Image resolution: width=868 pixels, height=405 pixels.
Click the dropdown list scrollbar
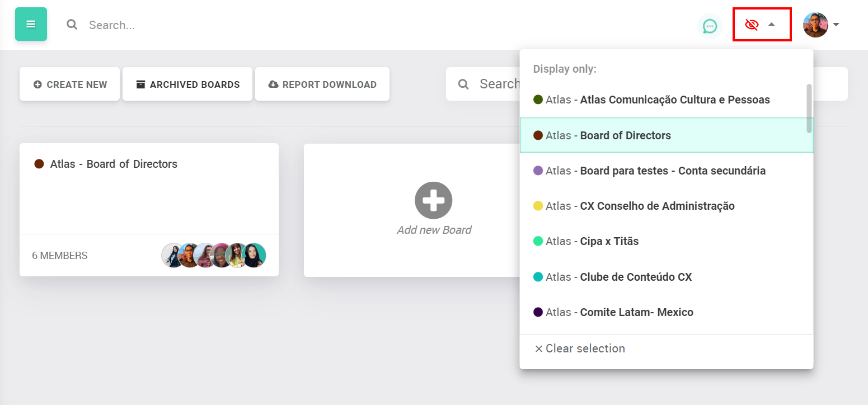[809, 108]
